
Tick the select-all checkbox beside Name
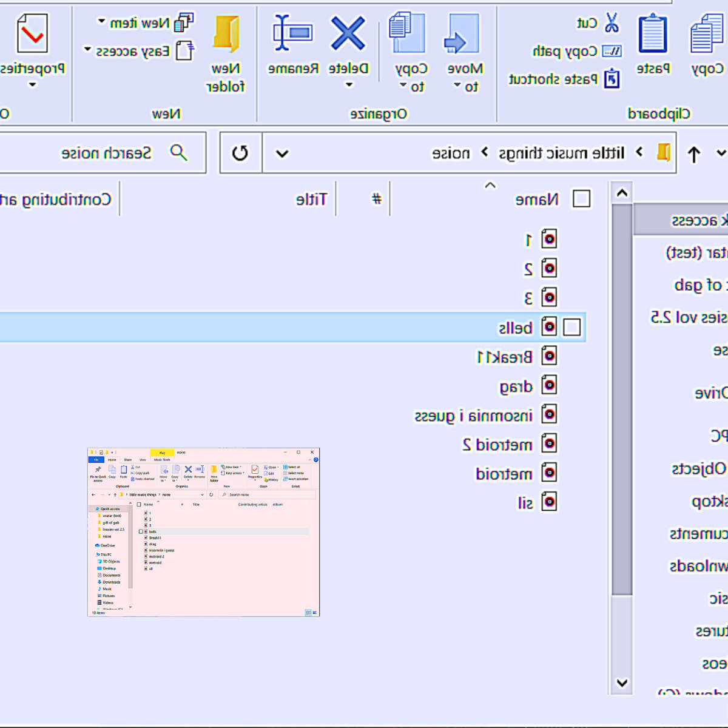(x=581, y=199)
